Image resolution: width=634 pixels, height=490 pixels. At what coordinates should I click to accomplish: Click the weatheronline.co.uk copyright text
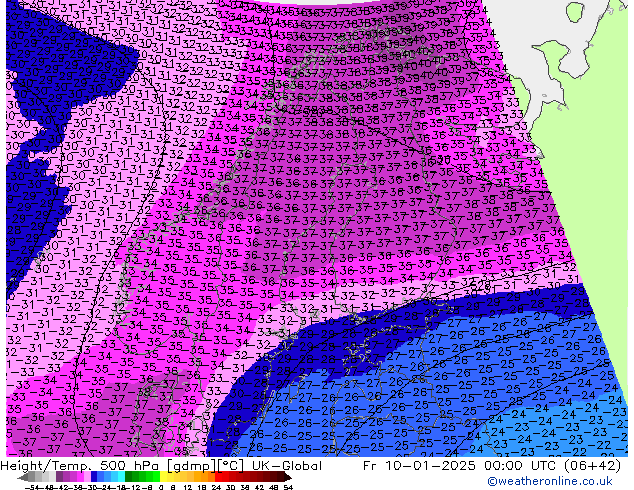(x=550, y=481)
